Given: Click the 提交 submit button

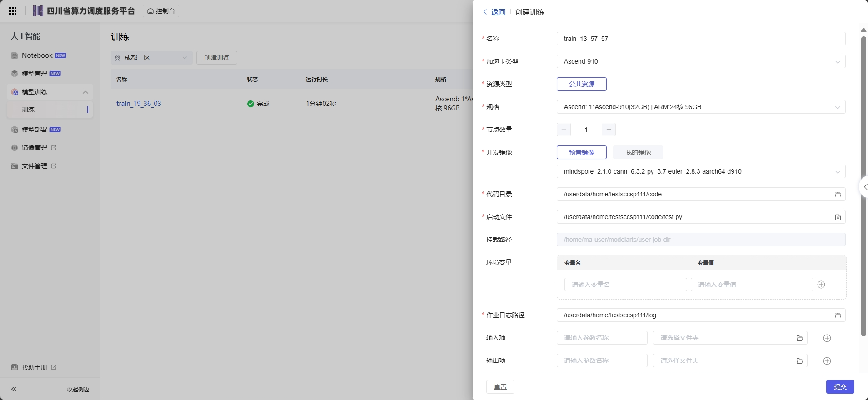Looking at the screenshot, I should click(840, 387).
